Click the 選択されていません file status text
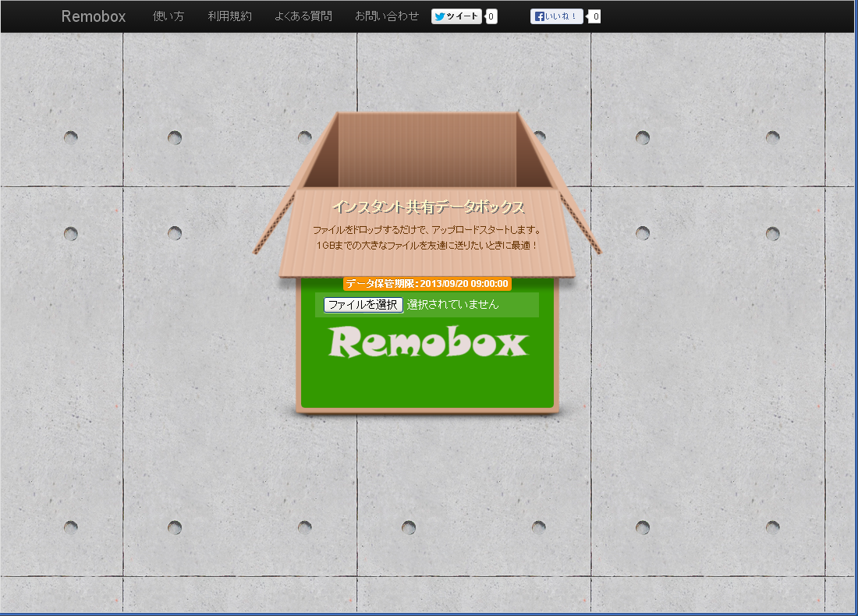Viewport: 858px width, 616px height. tap(452, 305)
